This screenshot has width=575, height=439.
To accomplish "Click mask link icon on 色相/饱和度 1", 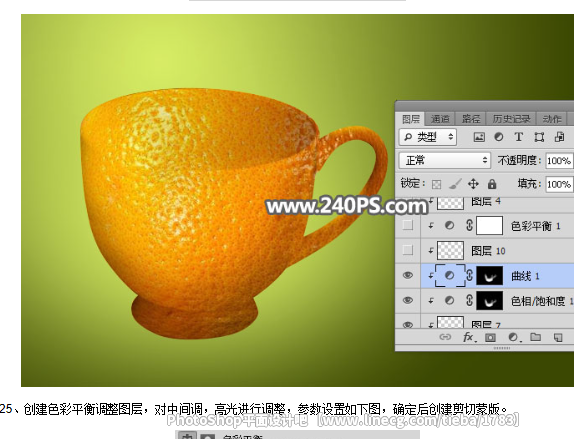I will (x=469, y=300).
